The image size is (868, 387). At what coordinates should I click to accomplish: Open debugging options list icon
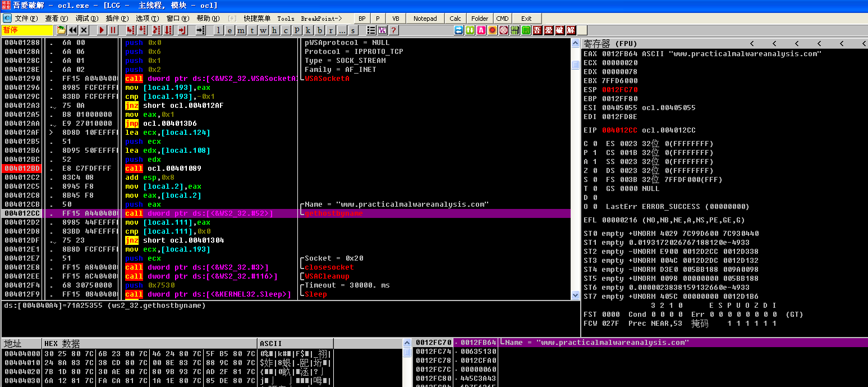tap(371, 30)
